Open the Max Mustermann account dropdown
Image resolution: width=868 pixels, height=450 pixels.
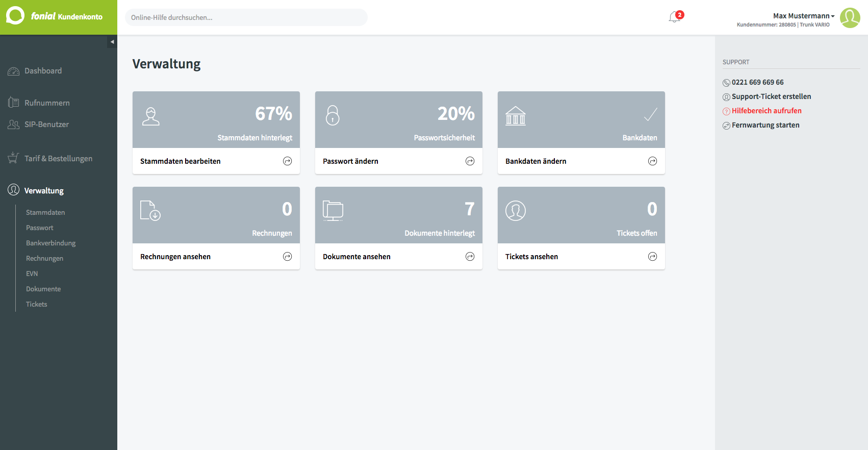804,16
